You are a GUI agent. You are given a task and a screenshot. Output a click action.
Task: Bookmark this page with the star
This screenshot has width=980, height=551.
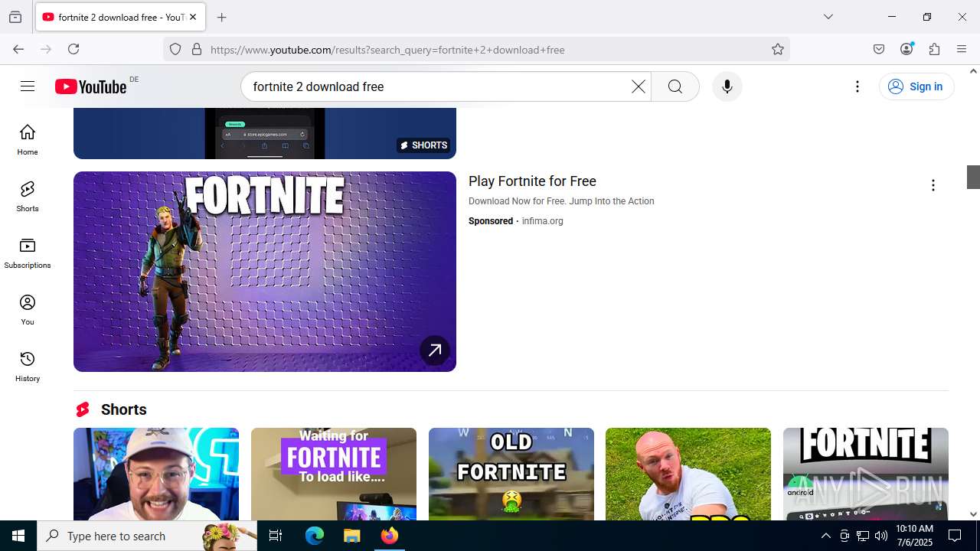[x=778, y=49]
